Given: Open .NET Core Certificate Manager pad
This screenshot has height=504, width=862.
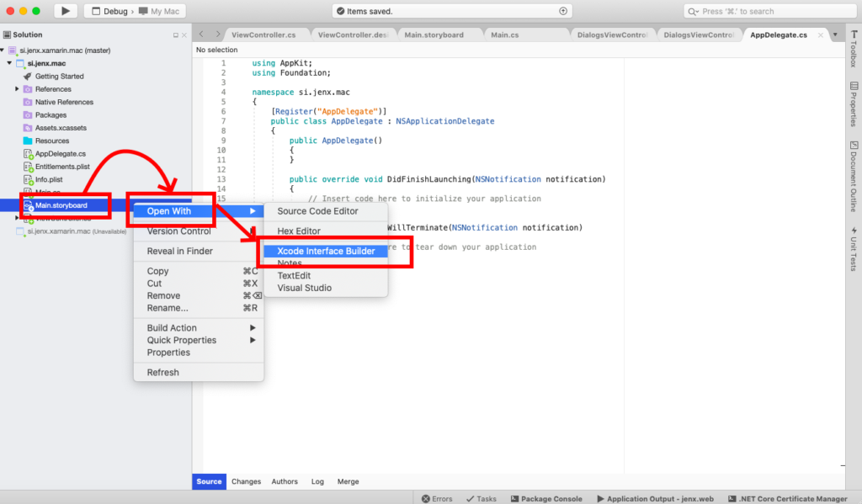Looking at the screenshot, I should click(787, 498).
